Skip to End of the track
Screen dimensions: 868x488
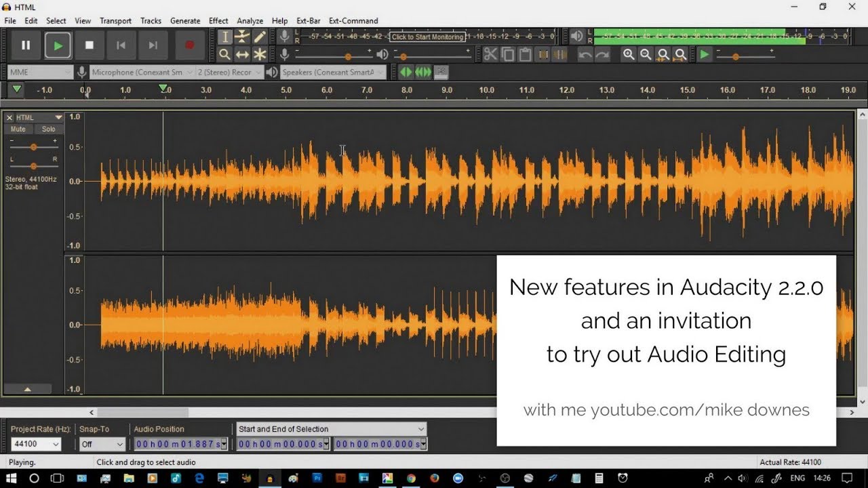pos(153,45)
